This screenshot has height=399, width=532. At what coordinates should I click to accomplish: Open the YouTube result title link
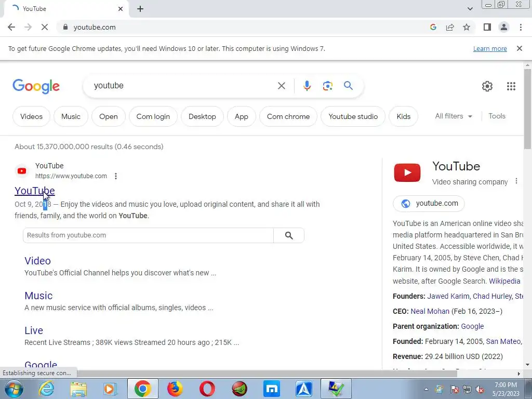click(x=35, y=191)
